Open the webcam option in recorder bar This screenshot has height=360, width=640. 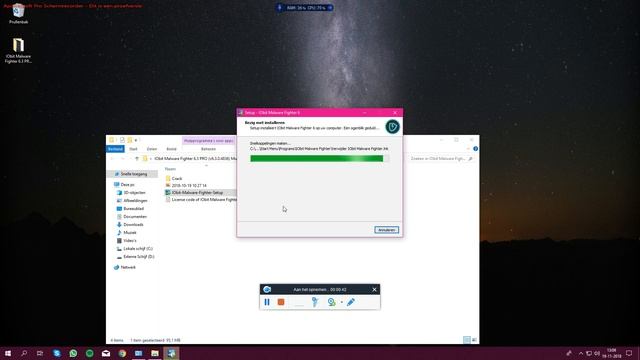pyautogui.click(x=331, y=302)
